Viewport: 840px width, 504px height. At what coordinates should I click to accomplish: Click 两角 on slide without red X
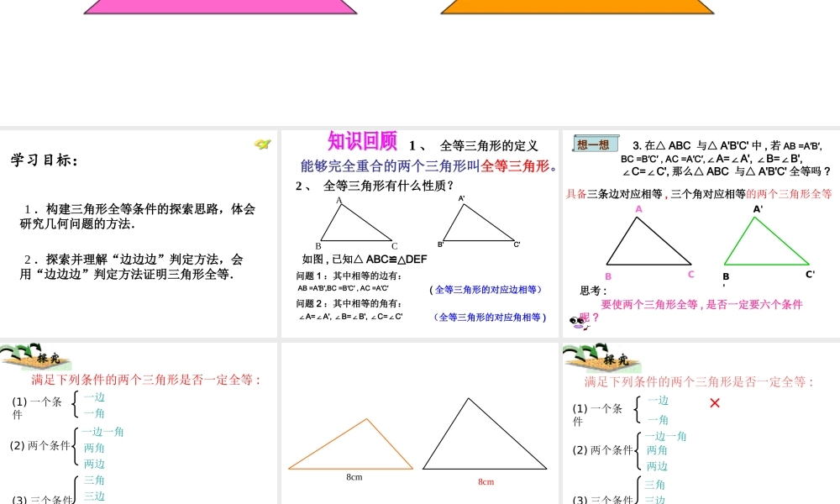coord(94,448)
